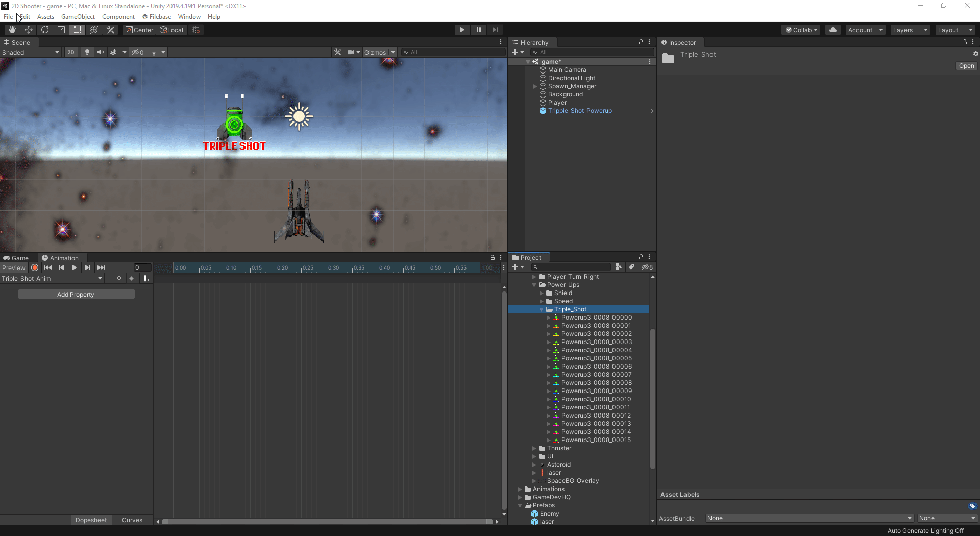Viewport: 980px width, 536px height.
Task: Click search by type icon in Project
Action: tap(618, 267)
